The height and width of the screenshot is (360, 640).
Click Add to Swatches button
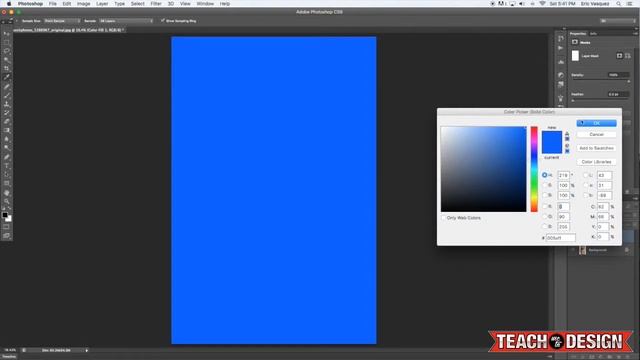[x=596, y=148]
